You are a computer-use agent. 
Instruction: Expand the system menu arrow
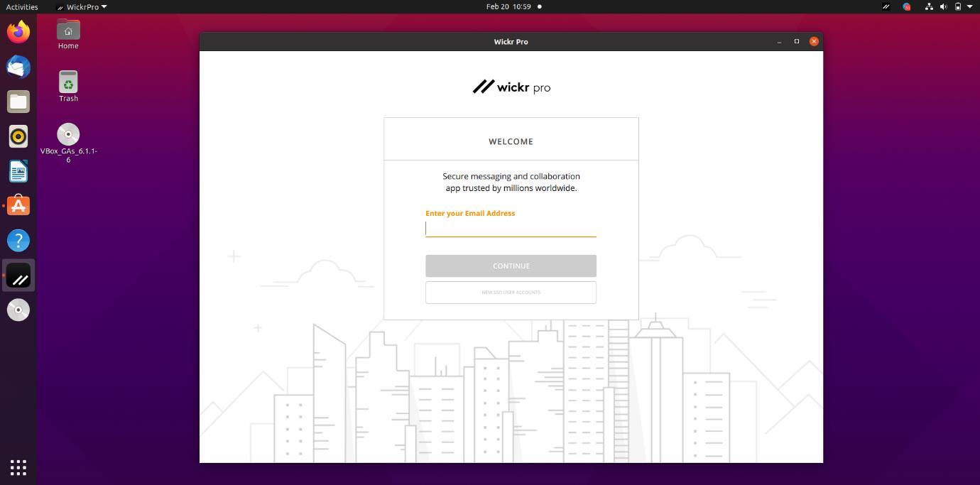pos(970,6)
